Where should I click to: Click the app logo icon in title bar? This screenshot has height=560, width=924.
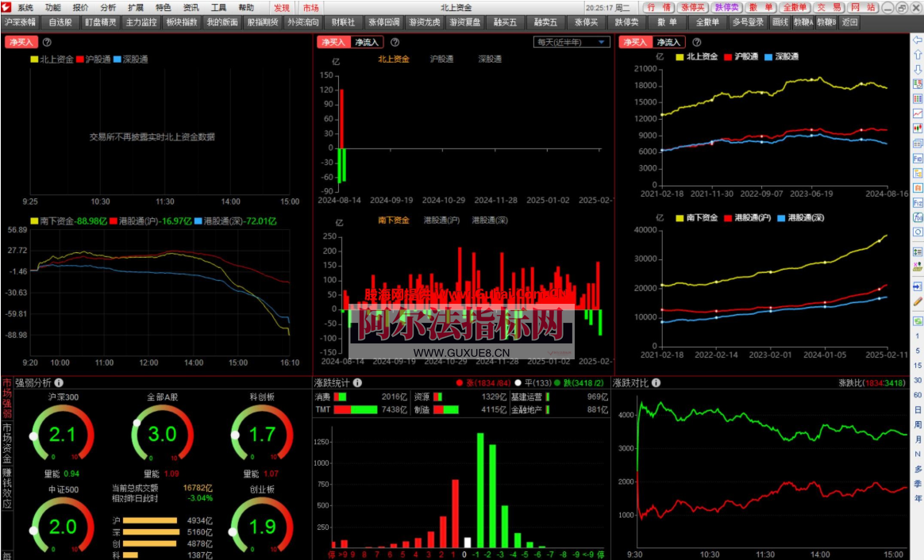(6, 7)
